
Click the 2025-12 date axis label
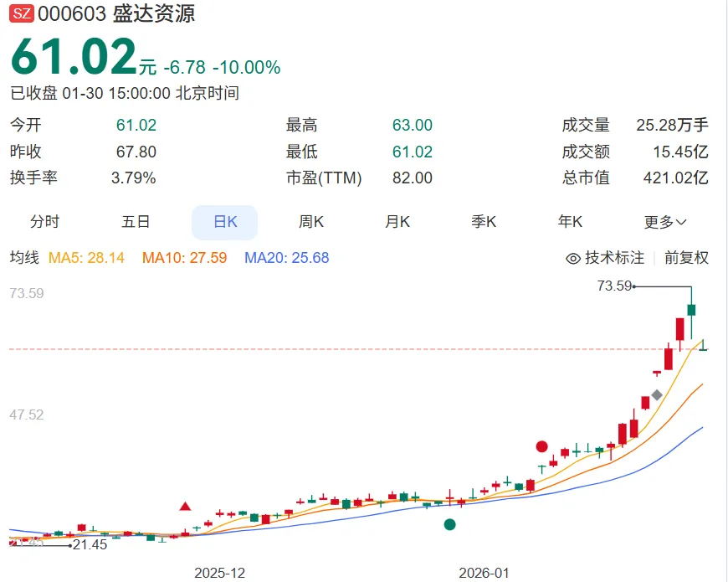click(219, 573)
